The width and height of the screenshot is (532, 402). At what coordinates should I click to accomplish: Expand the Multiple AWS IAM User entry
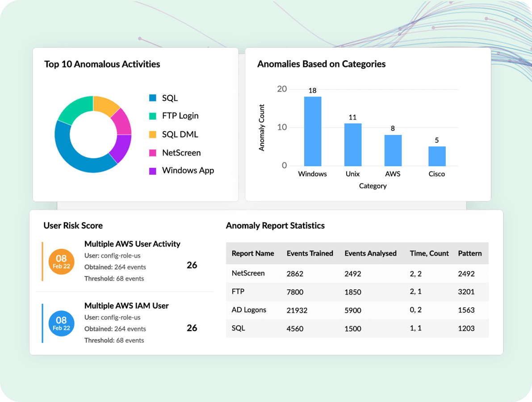[126, 306]
